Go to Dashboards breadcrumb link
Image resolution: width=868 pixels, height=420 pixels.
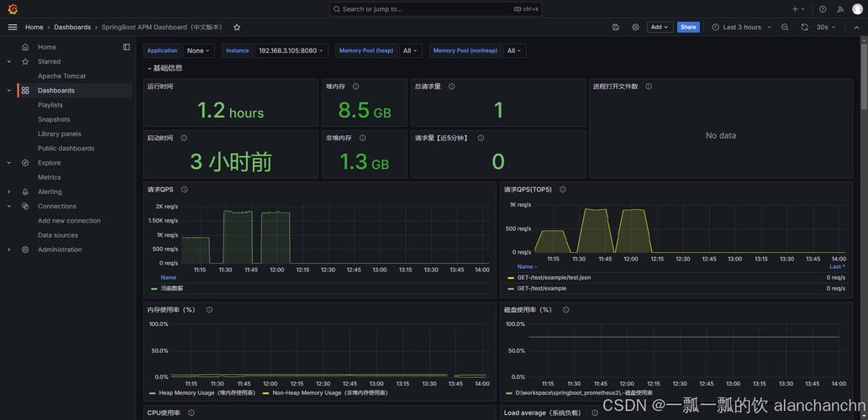pos(72,27)
